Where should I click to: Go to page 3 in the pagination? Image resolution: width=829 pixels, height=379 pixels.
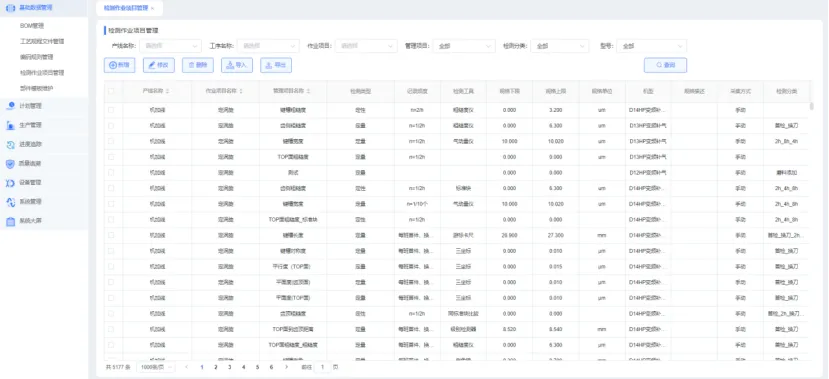click(229, 367)
